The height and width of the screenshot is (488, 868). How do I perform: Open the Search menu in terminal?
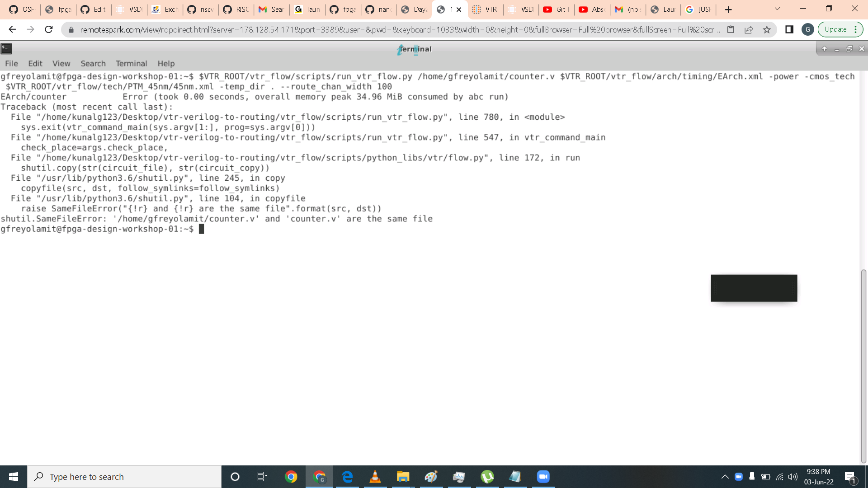pyautogui.click(x=93, y=64)
